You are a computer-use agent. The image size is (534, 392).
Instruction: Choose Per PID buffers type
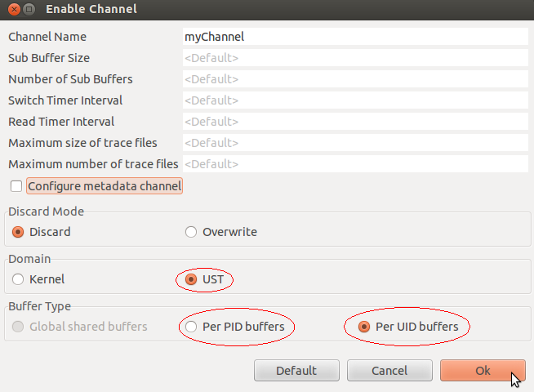[x=191, y=327]
